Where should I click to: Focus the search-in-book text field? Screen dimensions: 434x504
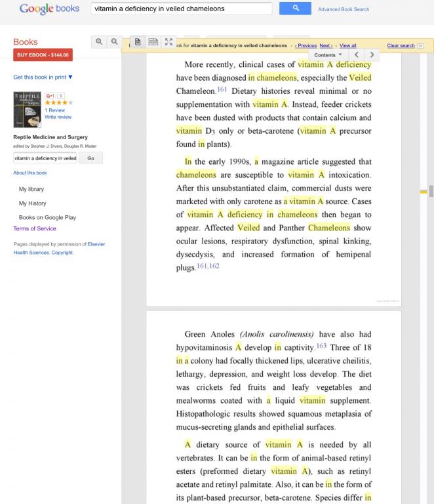(x=45, y=158)
